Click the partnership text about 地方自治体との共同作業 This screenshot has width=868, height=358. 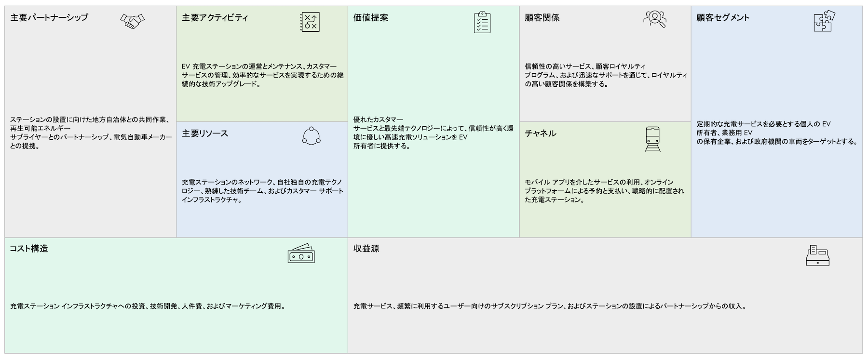91,133
